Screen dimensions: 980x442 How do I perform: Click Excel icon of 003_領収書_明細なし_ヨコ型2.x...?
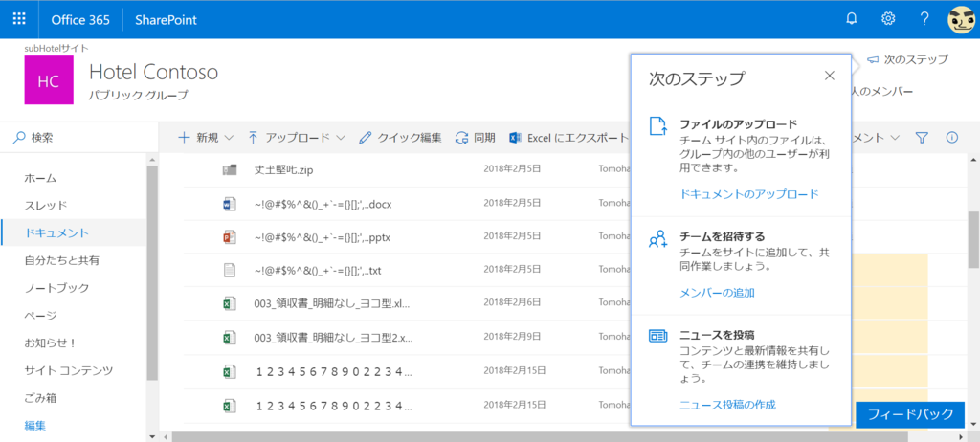pos(229,339)
